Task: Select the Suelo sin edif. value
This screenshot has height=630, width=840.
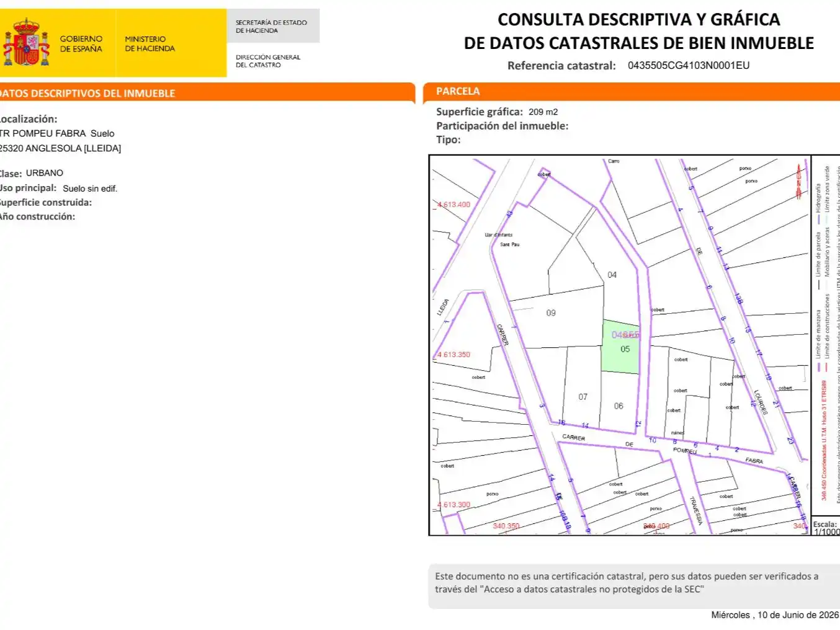Action: click(90, 189)
